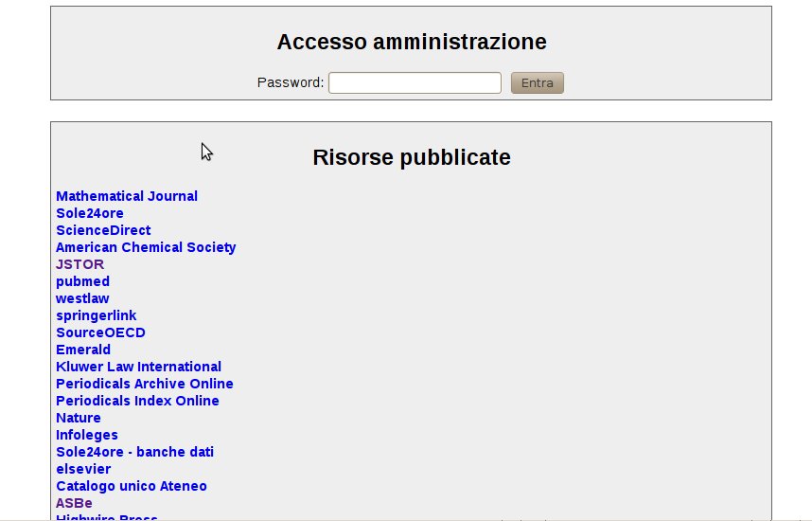Go to the ScienceDirect link

coord(103,230)
